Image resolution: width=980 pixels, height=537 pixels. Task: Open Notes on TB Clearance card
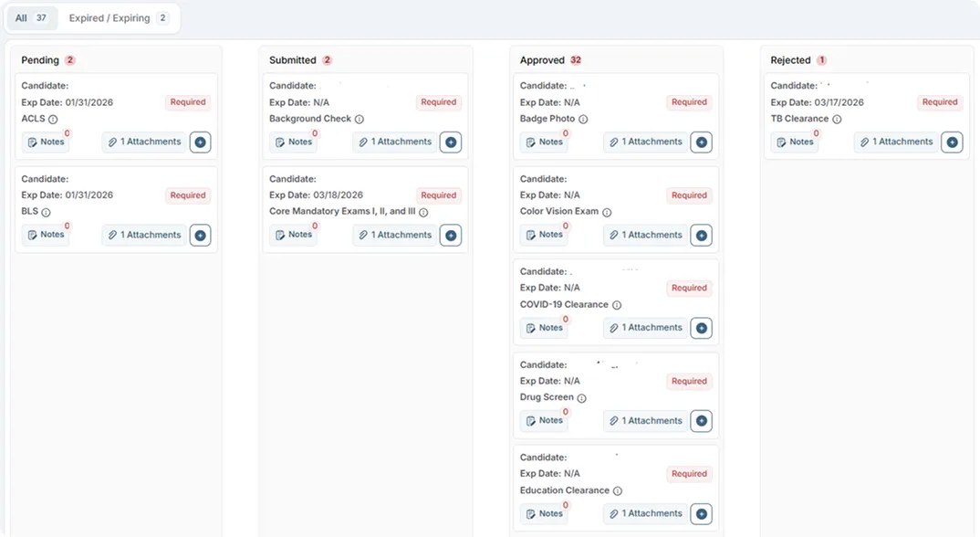[x=794, y=142]
